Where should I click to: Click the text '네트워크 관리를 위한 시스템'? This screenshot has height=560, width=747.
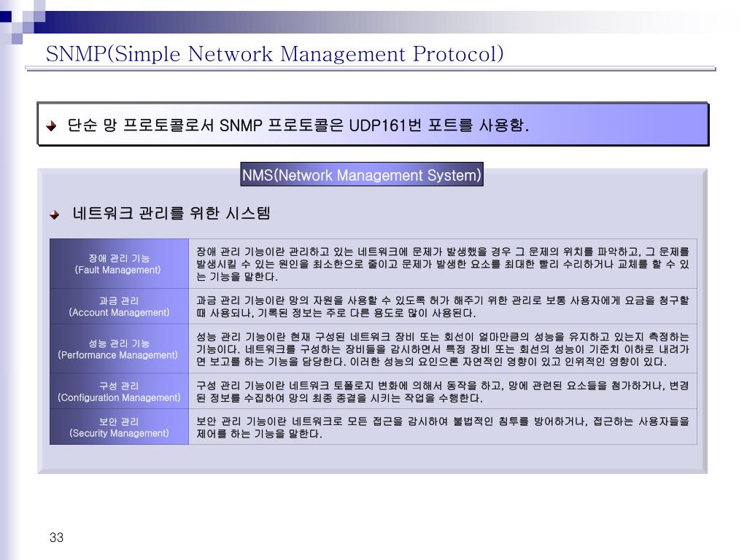pos(171,213)
